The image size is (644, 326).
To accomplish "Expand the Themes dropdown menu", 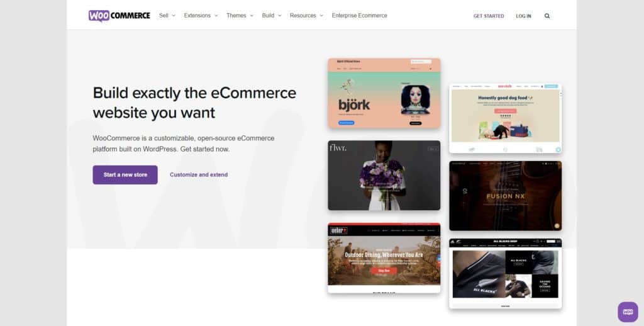I will coord(240,16).
